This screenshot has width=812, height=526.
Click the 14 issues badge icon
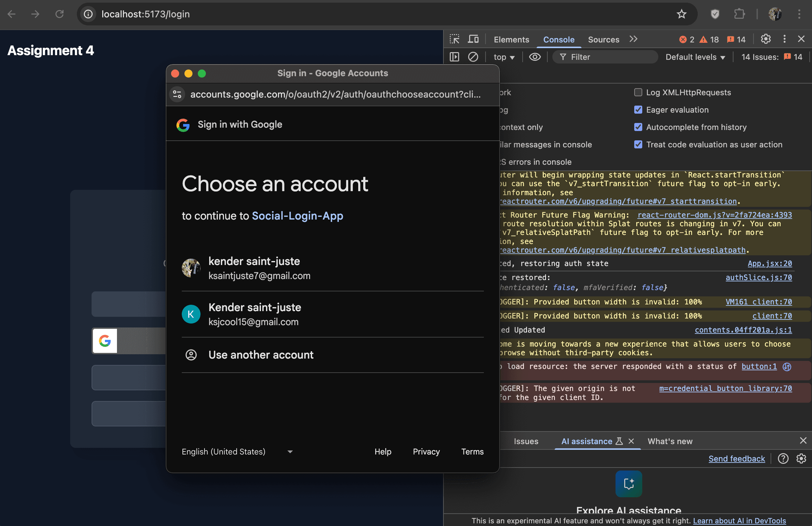pos(735,39)
